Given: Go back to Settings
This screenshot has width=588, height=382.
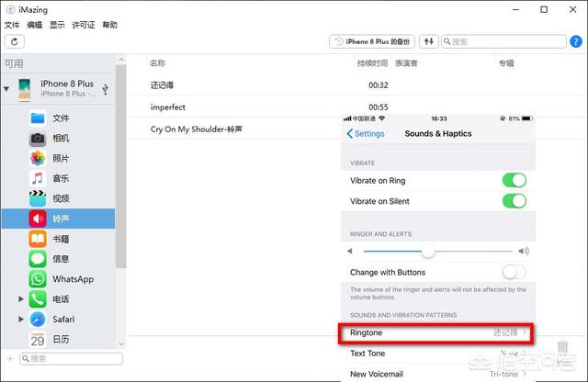Looking at the screenshot, I should click(x=366, y=134).
